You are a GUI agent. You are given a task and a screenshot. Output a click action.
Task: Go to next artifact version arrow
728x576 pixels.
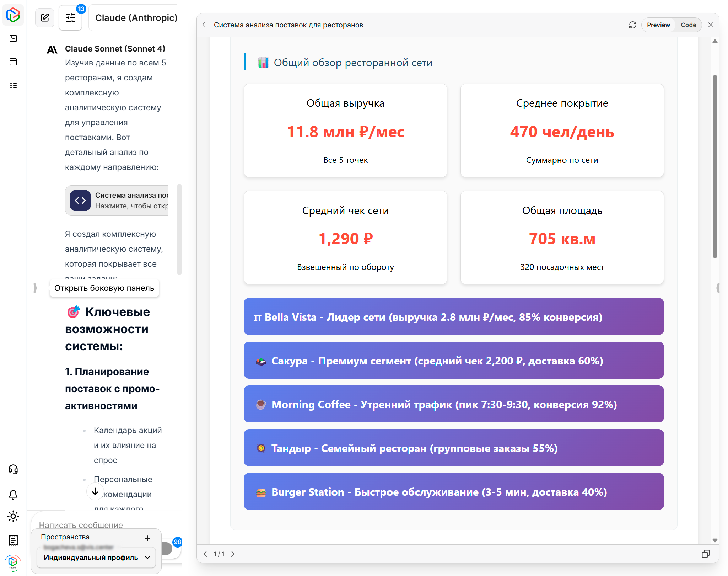pyautogui.click(x=233, y=554)
